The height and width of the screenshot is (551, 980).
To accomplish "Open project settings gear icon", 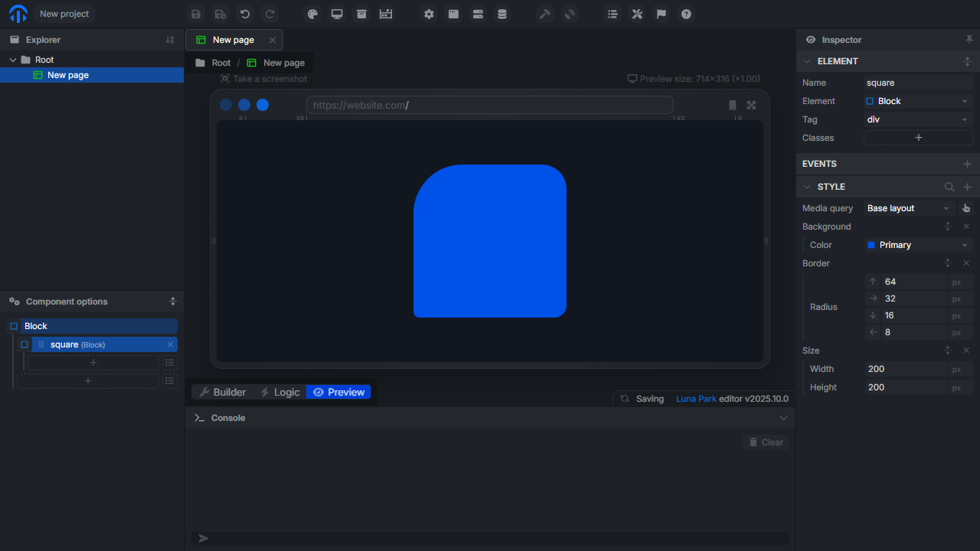I will point(429,14).
